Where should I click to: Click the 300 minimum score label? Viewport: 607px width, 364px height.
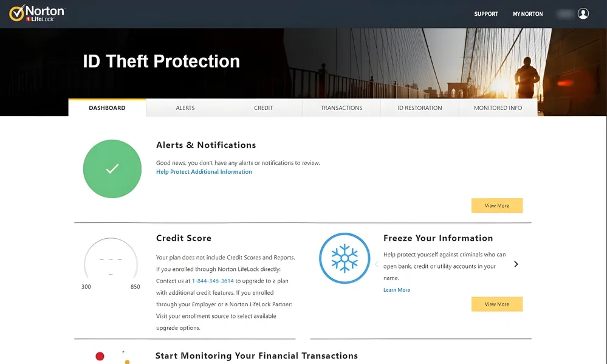click(86, 287)
